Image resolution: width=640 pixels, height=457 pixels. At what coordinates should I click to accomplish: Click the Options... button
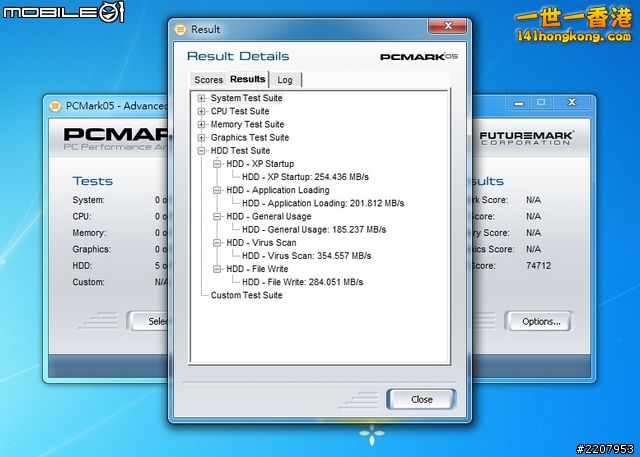(x=540, y=321)
